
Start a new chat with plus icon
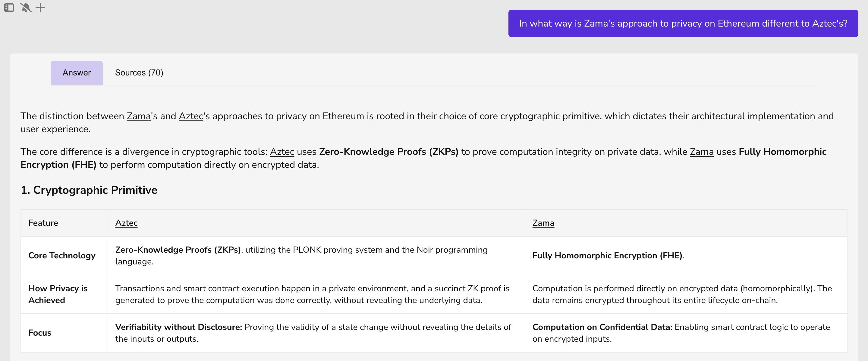coord(40,8)
